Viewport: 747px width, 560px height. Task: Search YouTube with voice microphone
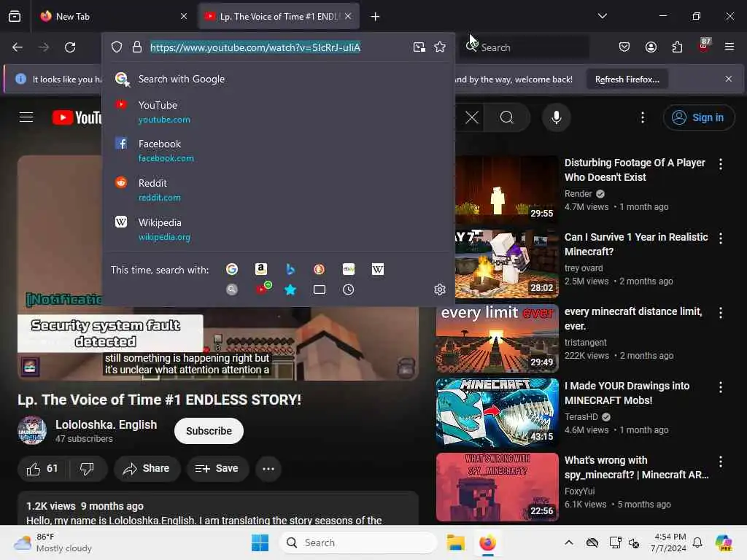click(556, 117)
